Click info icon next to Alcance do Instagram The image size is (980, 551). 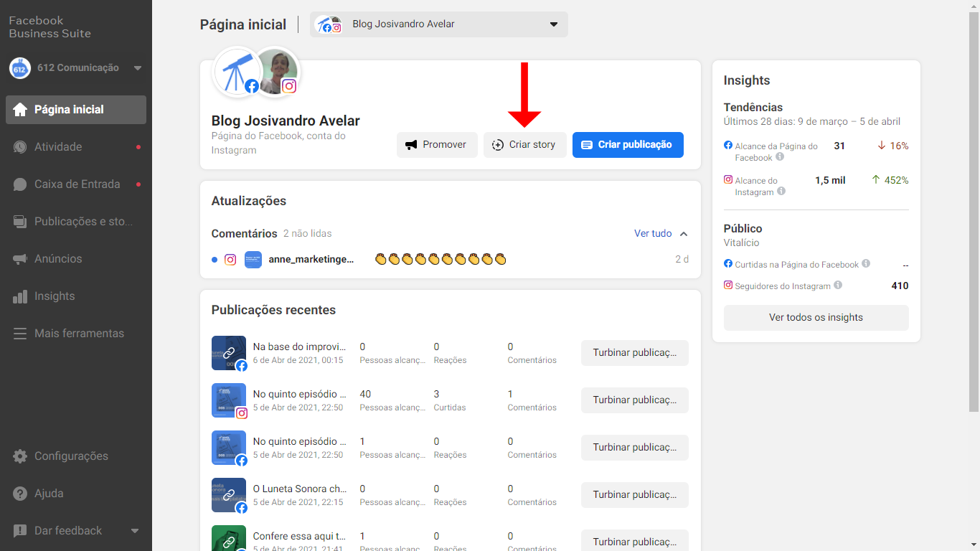pyautogui.click(x=781, y=192)
